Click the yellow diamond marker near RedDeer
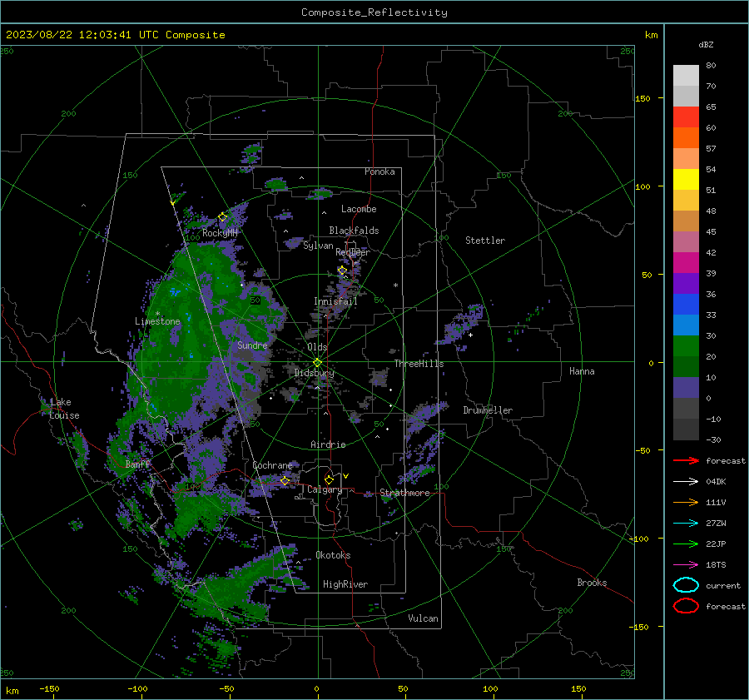Image resolution: width=749 pixels, height=700 pixels. point(342,271)
